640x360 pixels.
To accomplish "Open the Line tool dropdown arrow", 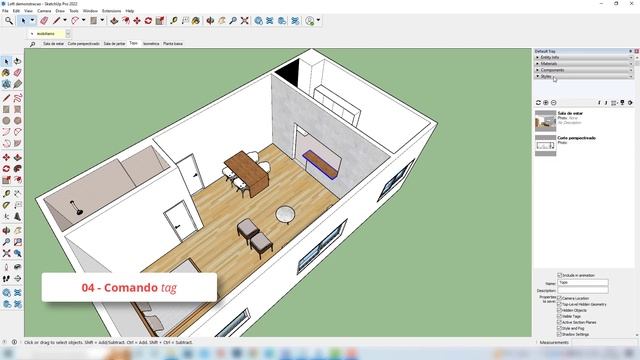I will tap(65, 20).
